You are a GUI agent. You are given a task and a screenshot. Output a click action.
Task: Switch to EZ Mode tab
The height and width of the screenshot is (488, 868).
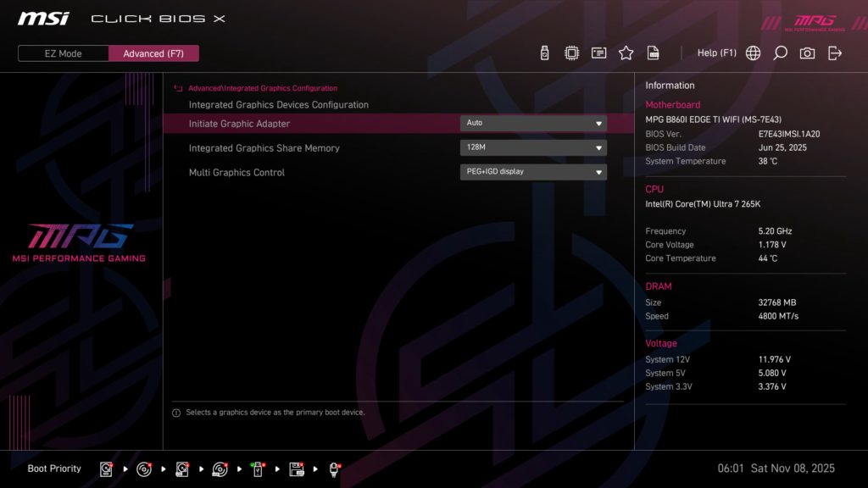62,53
